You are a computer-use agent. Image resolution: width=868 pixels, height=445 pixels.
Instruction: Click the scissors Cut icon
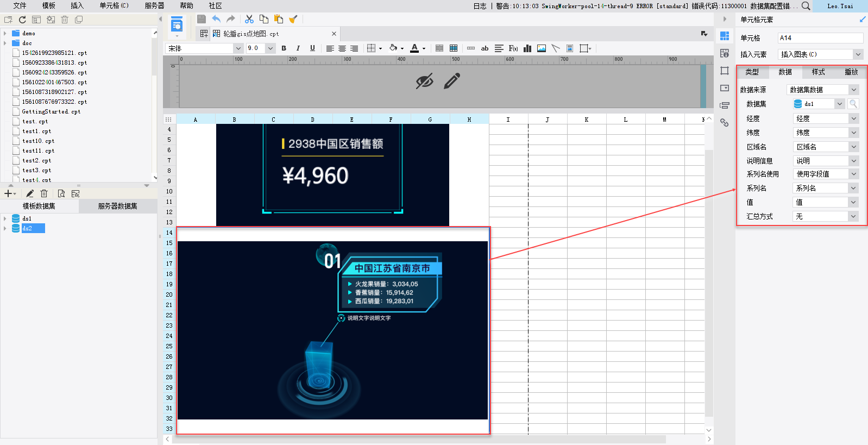point(249,19)
